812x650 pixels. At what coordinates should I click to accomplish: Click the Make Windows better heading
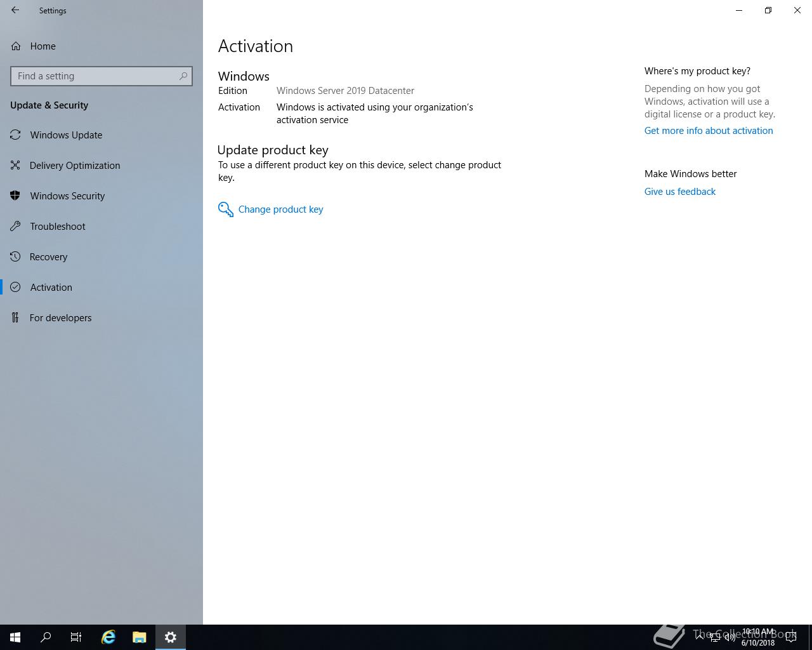click(691, 174)
